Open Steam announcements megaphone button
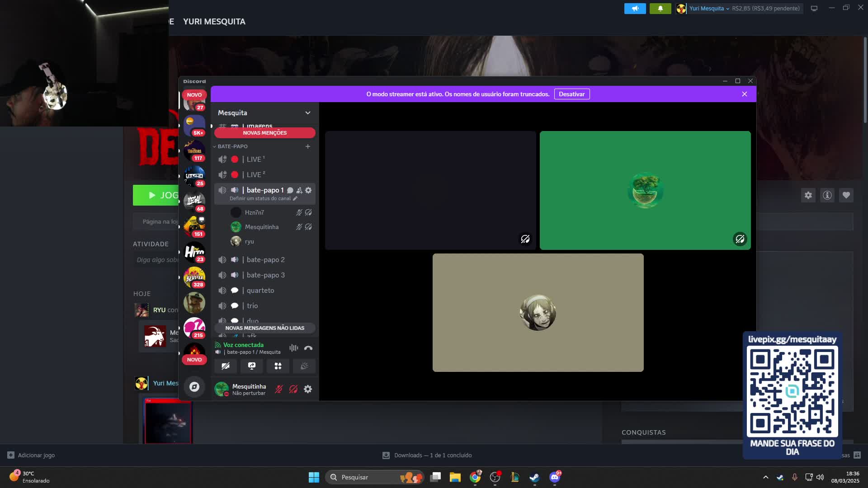 click(x=635, y=8)
